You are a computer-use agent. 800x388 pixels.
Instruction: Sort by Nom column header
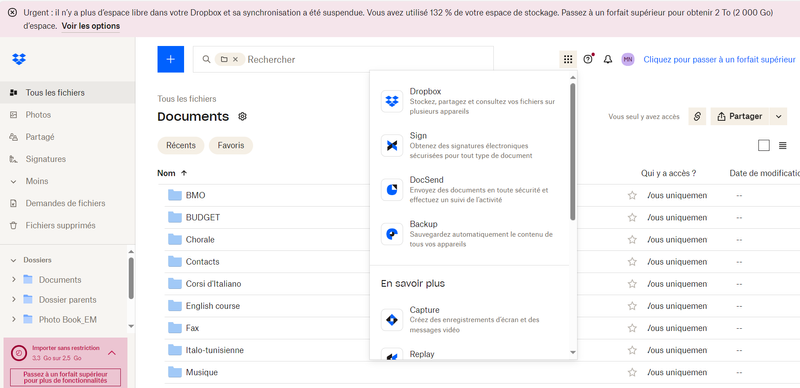(172, 173)
